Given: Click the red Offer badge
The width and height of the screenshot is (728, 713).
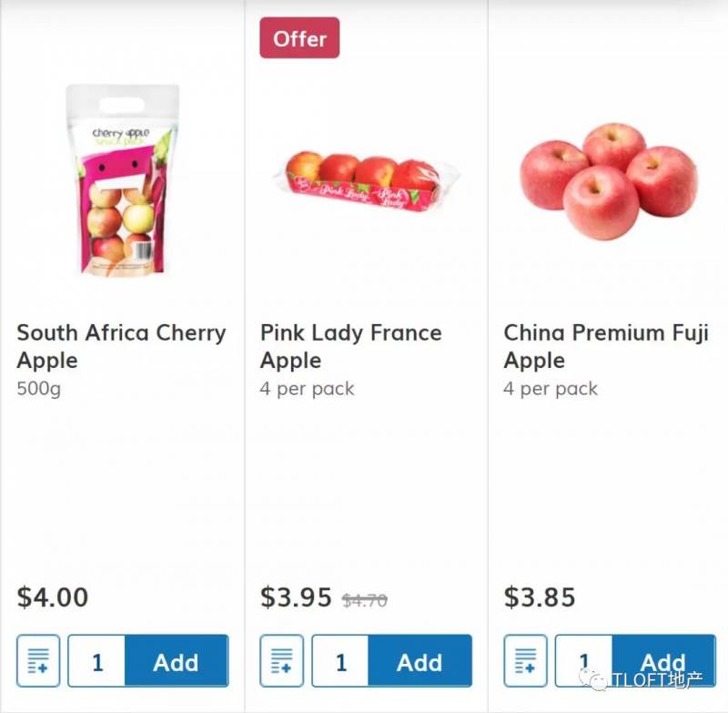Looking at the screenshot, I should 299,38.
